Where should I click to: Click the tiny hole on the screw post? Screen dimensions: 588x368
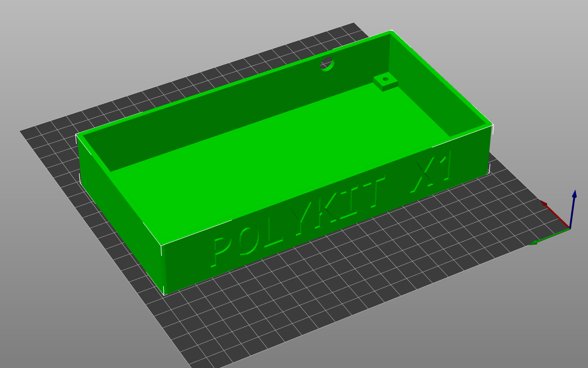pos(385,79)
